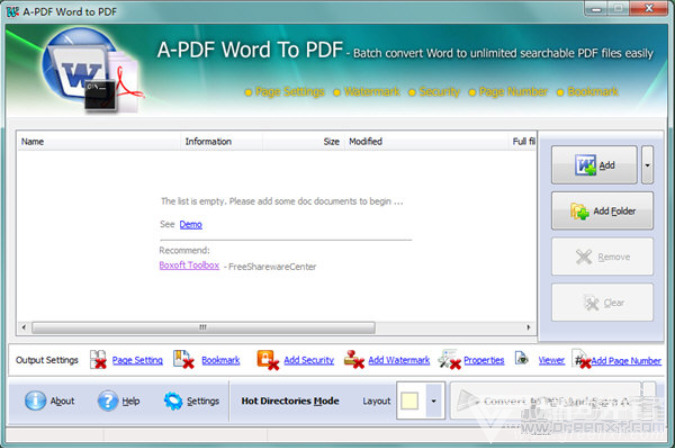The width and height of the screenshot is (675, 448).
Task: Click the Convert to PDF button
Action: (x=545, y=401)
